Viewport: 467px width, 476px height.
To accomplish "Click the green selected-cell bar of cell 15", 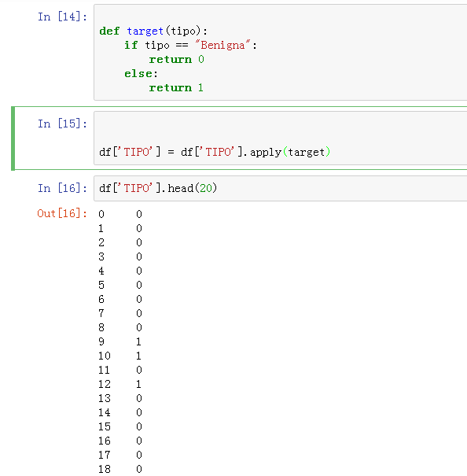I will pos(13,138).
